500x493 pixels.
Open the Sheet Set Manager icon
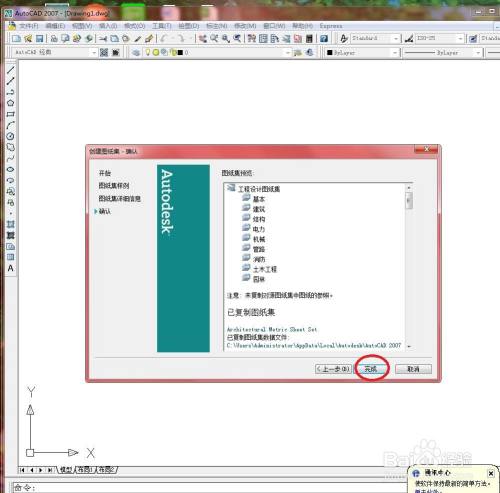pos(286,39)
